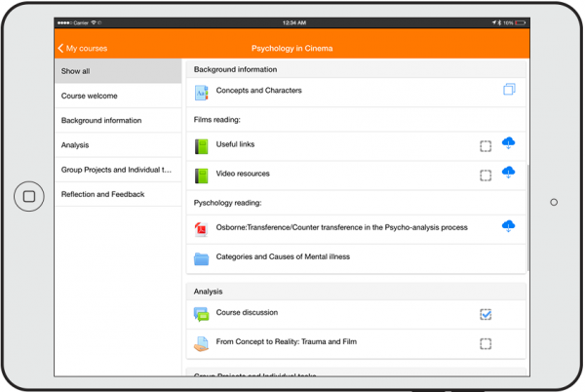Click the green book icon beside Video resources
Screen dimensions: 585x392
202,176
